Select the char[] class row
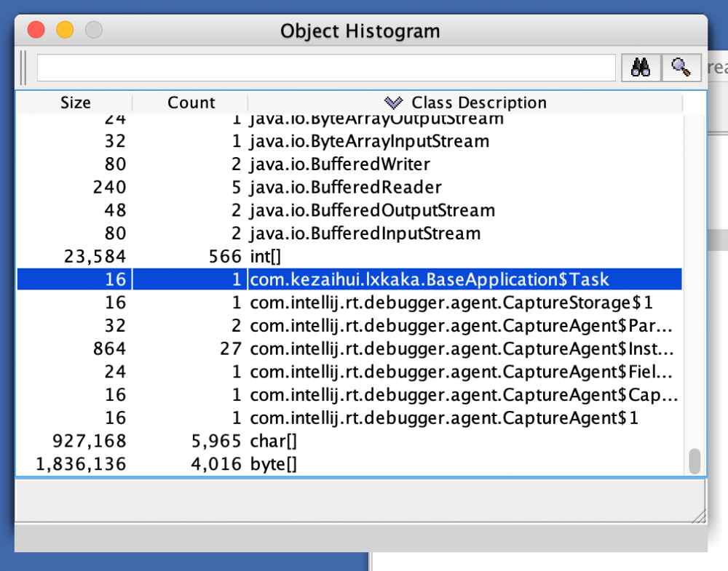The image size is (728, 571). [x=349, y=441]
